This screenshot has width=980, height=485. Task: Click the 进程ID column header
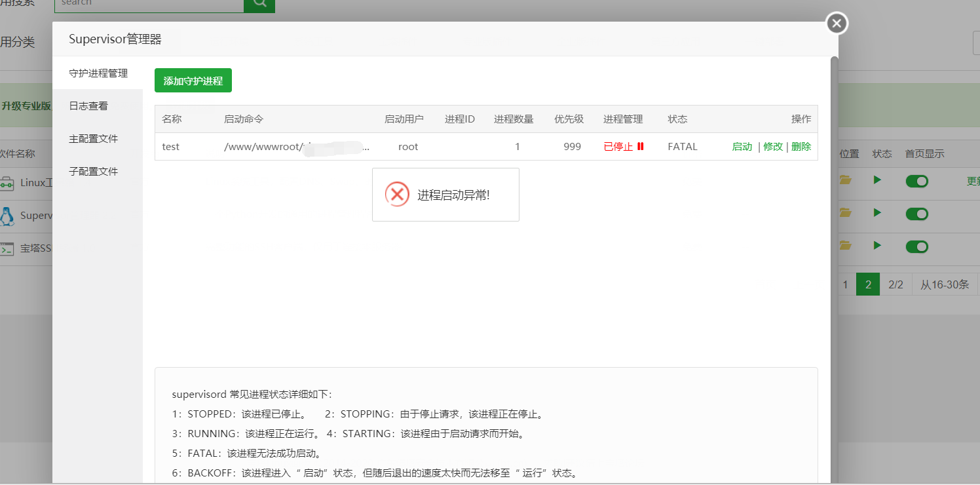tap(460, 119)
